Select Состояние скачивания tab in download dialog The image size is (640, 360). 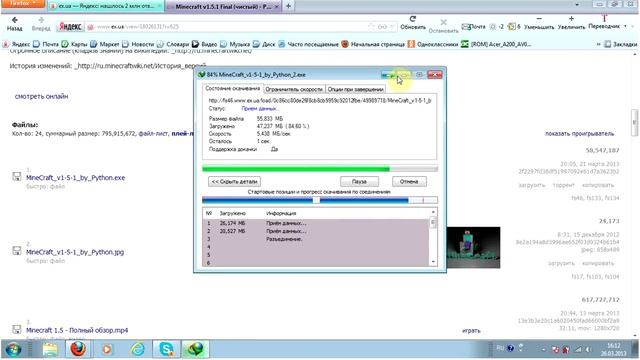click(x=232, y=88)
